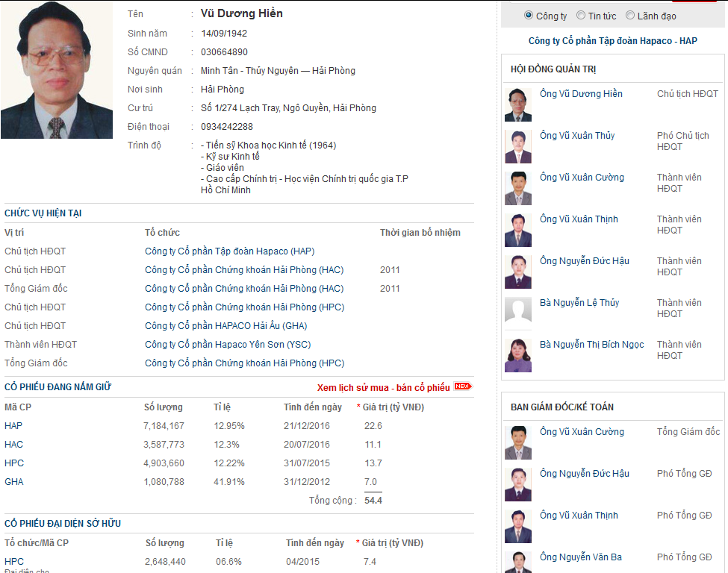
Task: Select the Lãnh đạo radio button
Action: (x=630, y=16)
